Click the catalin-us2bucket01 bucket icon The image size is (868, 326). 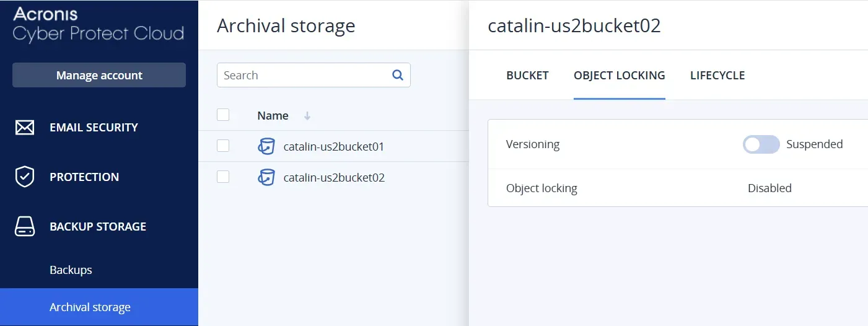266,147
